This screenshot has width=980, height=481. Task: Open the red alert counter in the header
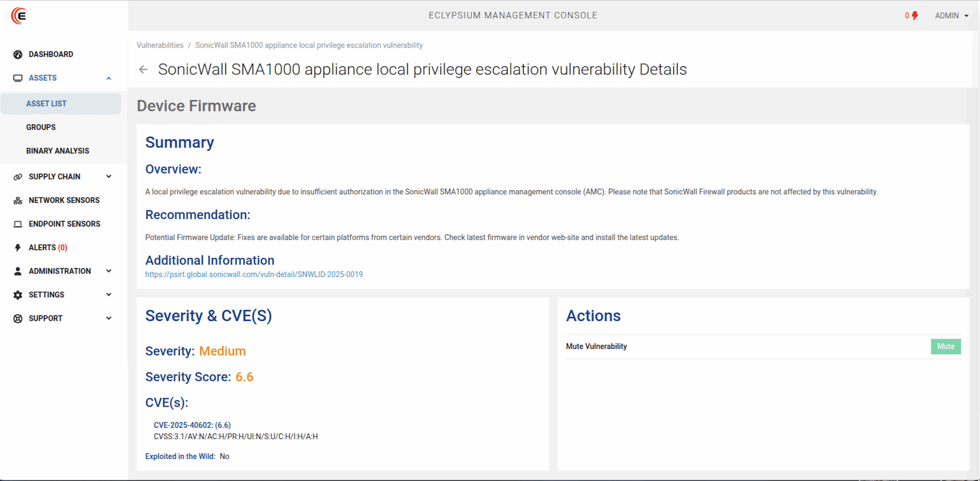point(911,16)
